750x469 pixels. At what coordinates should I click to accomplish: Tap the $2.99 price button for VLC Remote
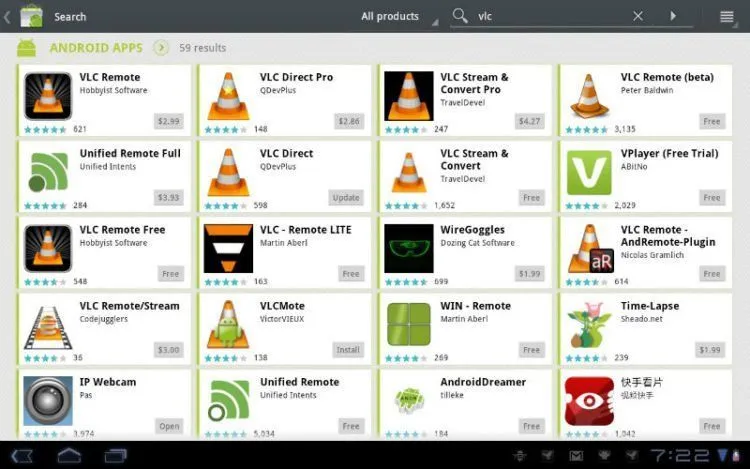[168, 121]
